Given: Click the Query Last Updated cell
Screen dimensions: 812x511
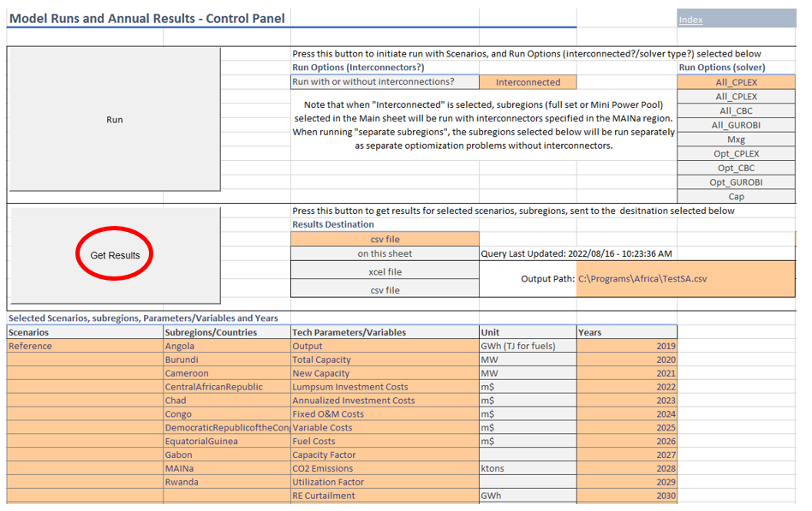Looking at the screenshot, I should click(x=576, y=253).
